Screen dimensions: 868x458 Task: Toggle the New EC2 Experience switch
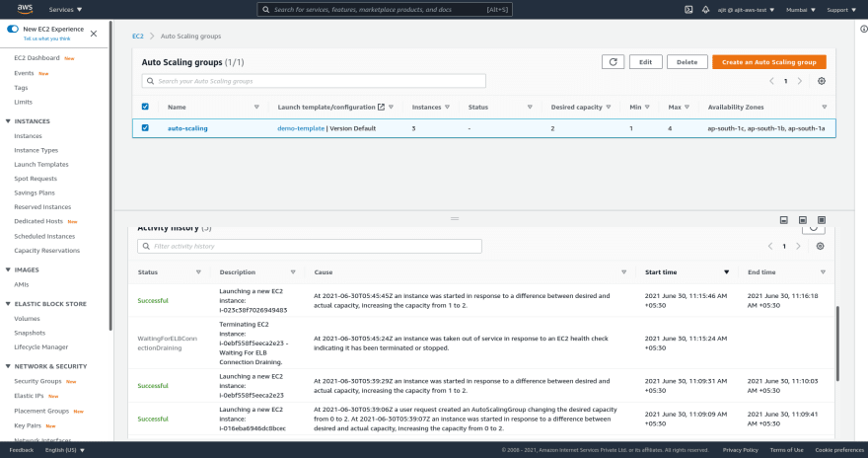click(13, 29)
